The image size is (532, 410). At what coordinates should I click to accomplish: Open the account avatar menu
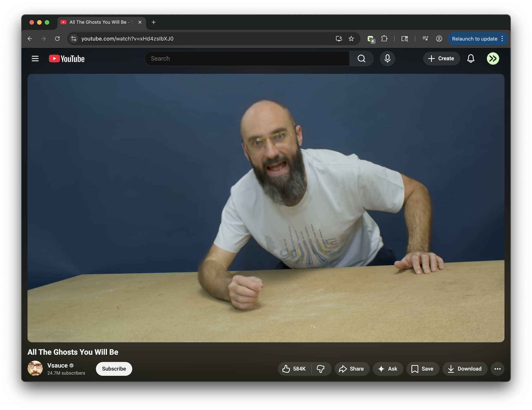tap(492, 59)
